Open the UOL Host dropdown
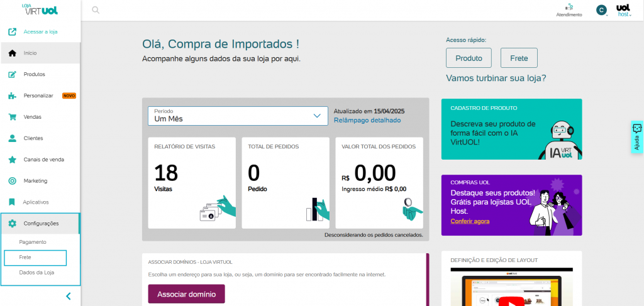This screenshot has height=306, width=644. 623,10
